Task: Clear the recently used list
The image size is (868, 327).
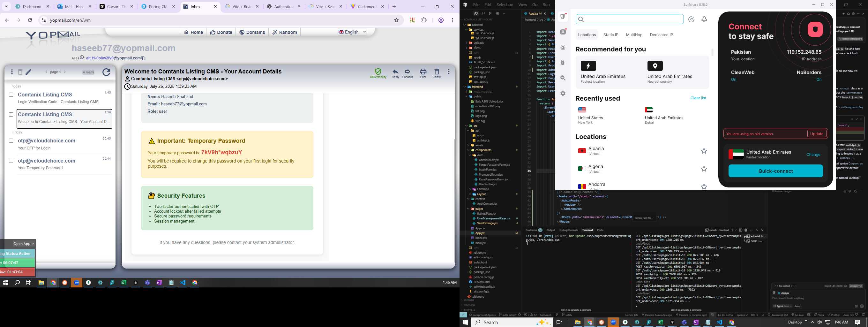Action: 698,98
